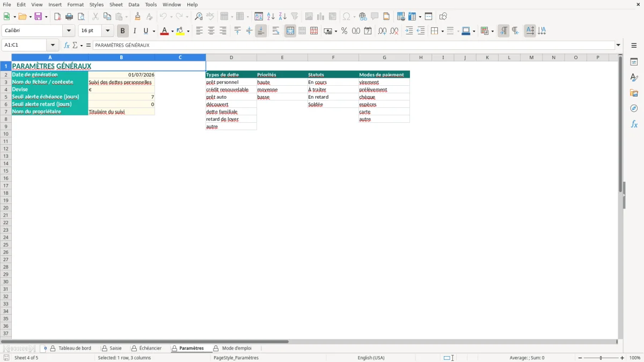Click the Print icon

(69, 17)
